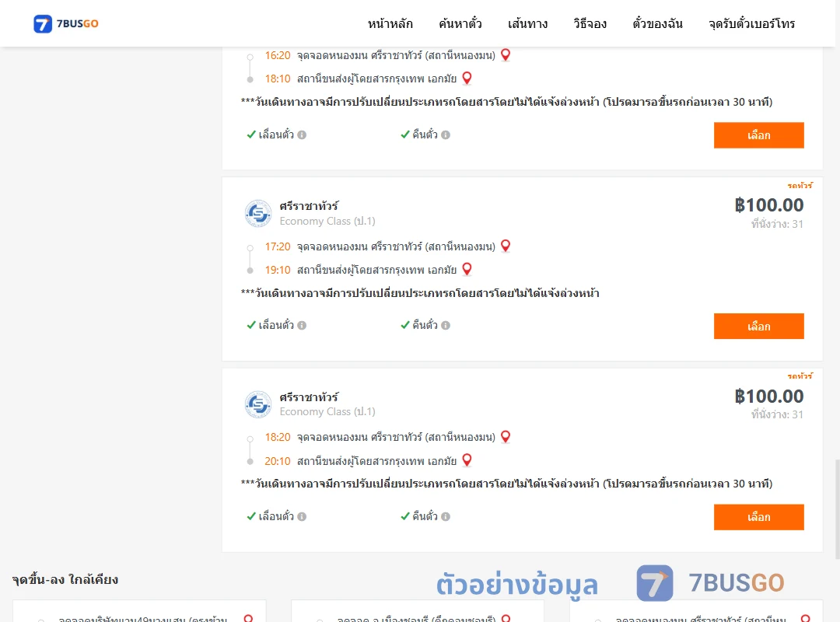The image size is (840, 622).
Task: Click the 18:20 departure time
Action: click(278, 438)
